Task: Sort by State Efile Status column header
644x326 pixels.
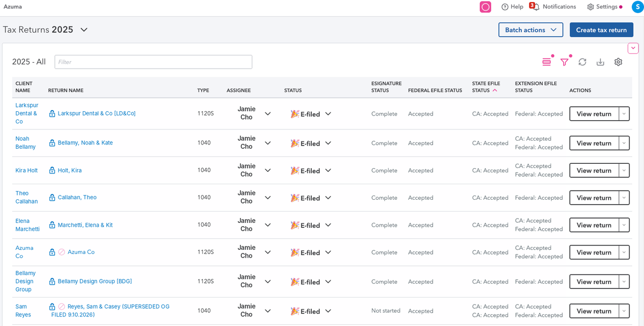Action: [x=486, y=87]
